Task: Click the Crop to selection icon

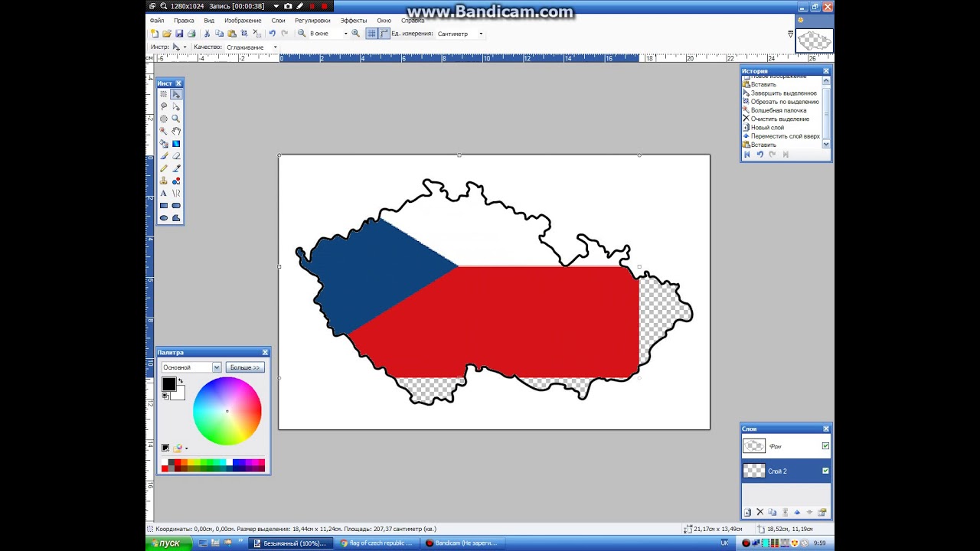Action: point(244,34)
